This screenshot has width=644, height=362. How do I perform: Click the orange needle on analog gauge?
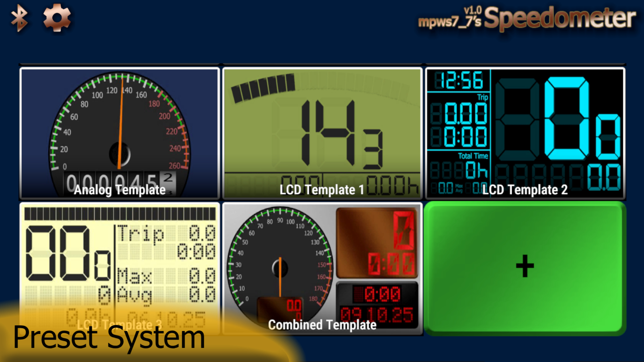[x=121, y=121]
